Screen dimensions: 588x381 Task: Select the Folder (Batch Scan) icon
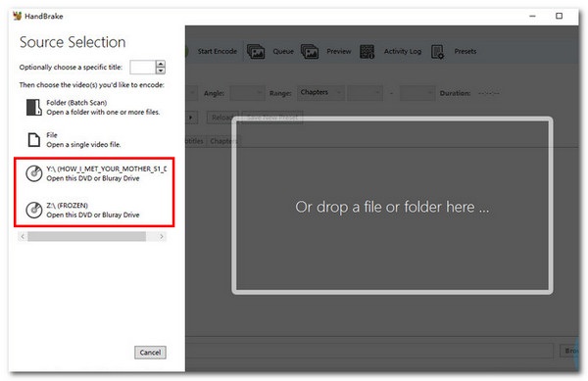click(x=33, y=107)
